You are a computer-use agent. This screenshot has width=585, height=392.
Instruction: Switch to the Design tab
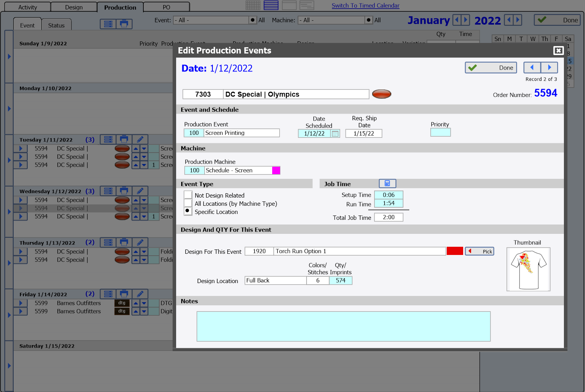[73, 7]
